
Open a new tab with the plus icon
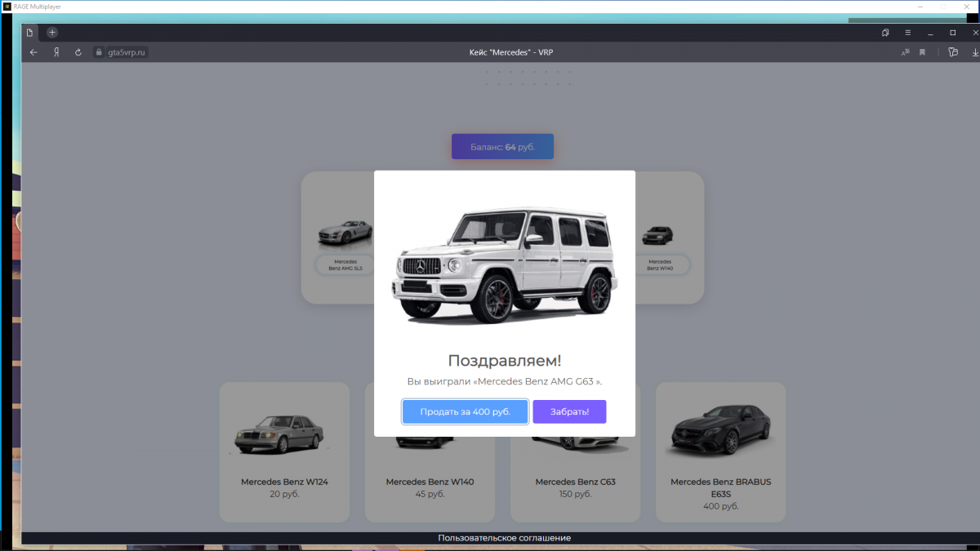52,33
